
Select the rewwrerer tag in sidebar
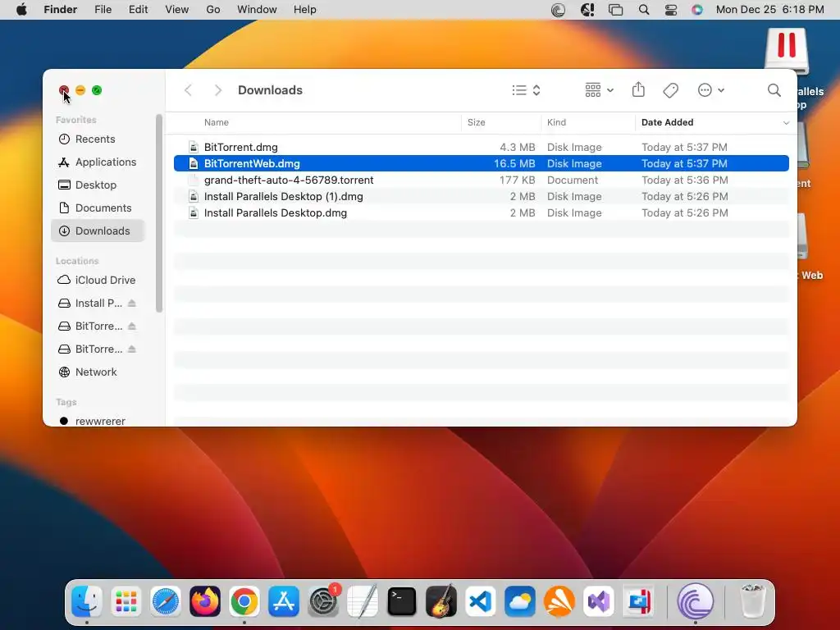(98, 421)
